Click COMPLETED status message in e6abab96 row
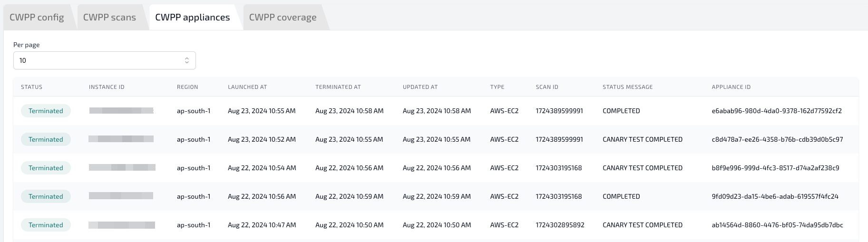 (621, 111)
